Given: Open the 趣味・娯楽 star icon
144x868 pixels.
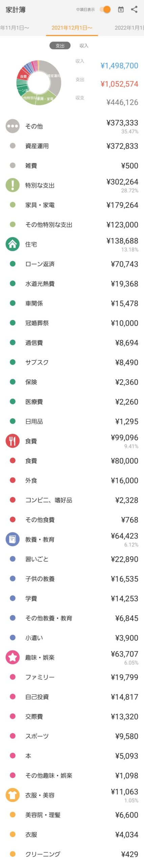Looking at the screenshot, I should [x=13, y=657].
